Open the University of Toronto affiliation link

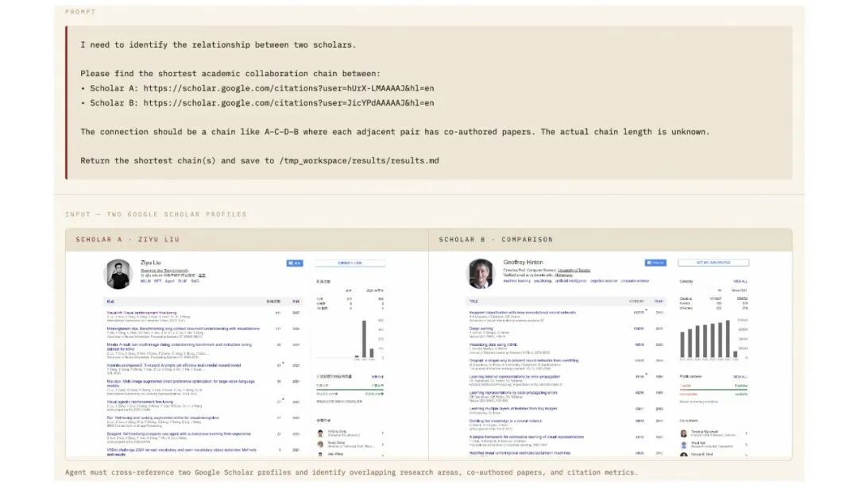click(574, 270)
